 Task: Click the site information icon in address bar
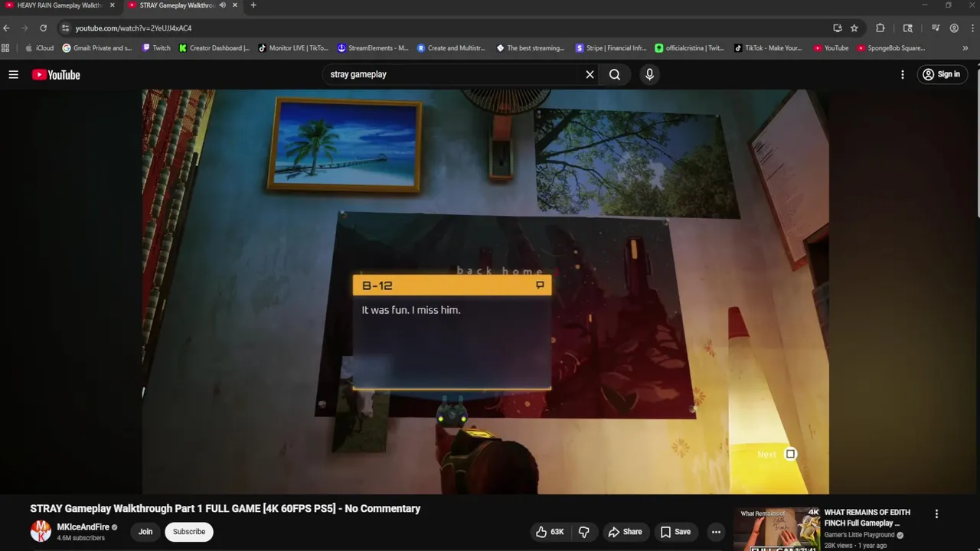65,28
